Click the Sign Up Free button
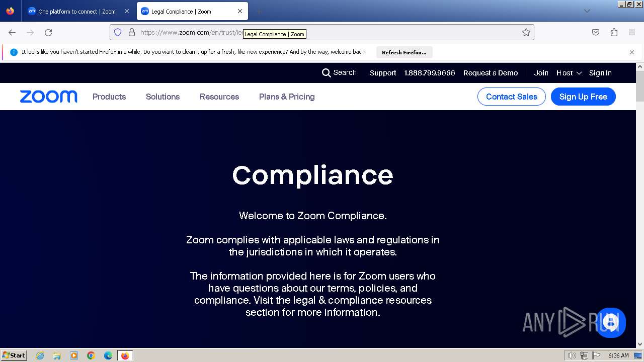This screenshot has height=362, width=644. click(x=583, y=97)
